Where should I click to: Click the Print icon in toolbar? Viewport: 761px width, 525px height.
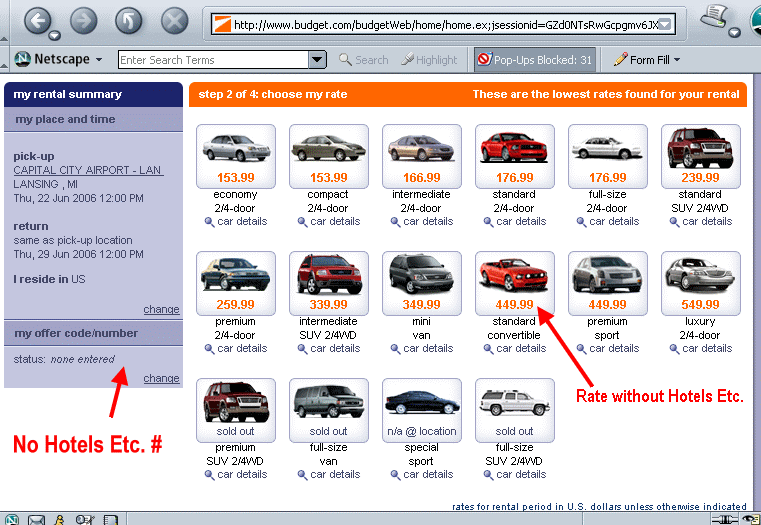coord(713,16)
